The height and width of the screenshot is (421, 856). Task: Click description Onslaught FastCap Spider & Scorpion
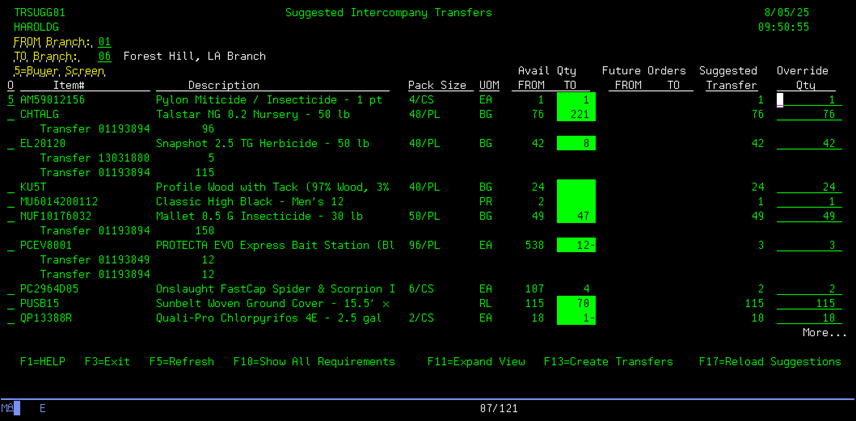275,289
